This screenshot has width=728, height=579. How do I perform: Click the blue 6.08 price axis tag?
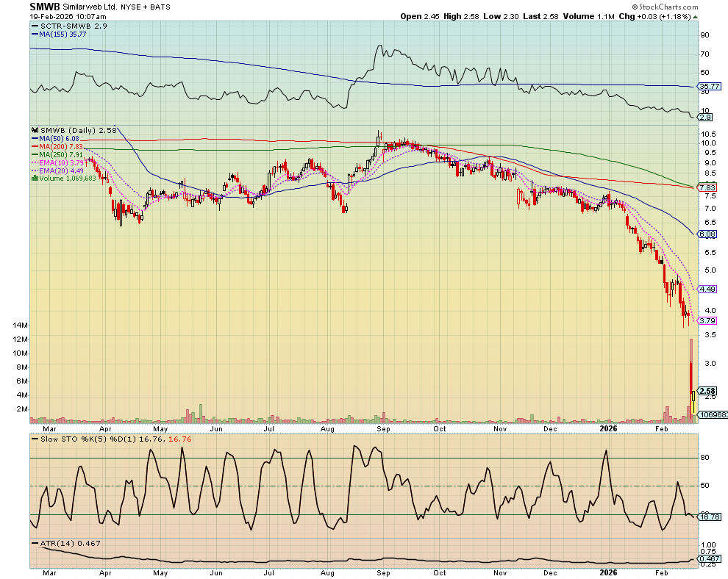point(707,234)
